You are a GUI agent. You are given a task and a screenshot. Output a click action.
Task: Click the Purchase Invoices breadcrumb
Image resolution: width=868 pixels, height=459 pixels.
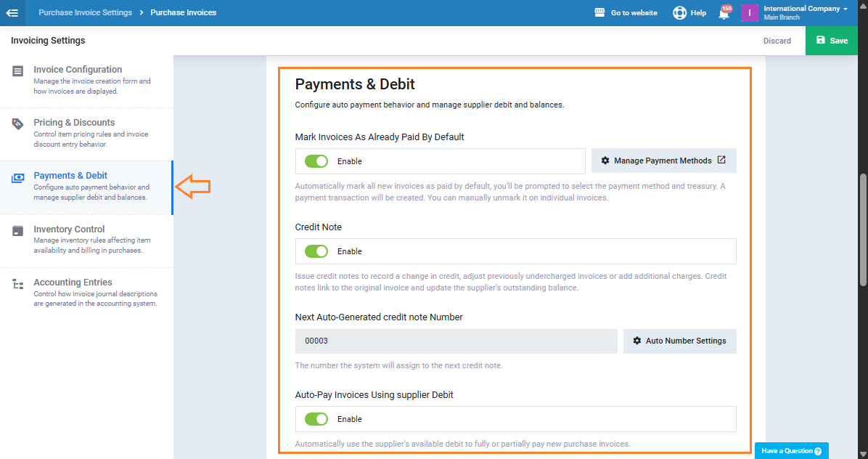point(183,12)
